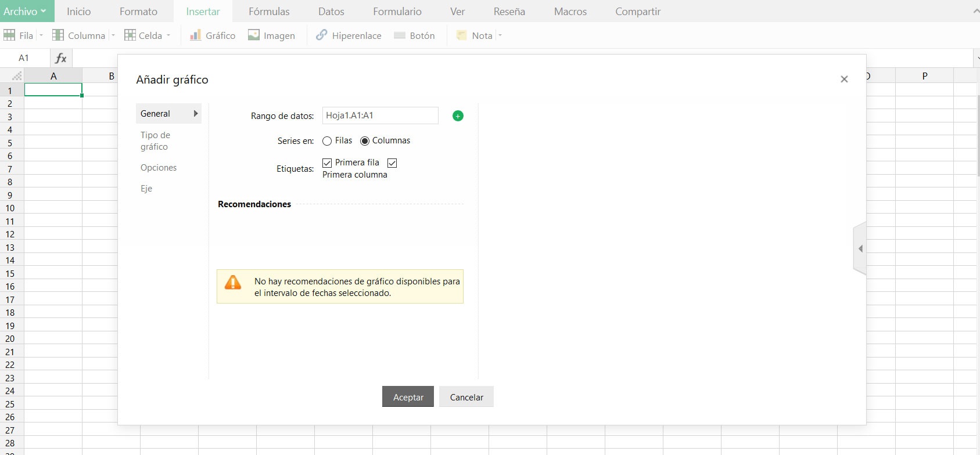The height and width of the screenshot is (455, 980).
Task: Open the Fórmulas tab
Action: pyautogui.click(x=269, y=11)
